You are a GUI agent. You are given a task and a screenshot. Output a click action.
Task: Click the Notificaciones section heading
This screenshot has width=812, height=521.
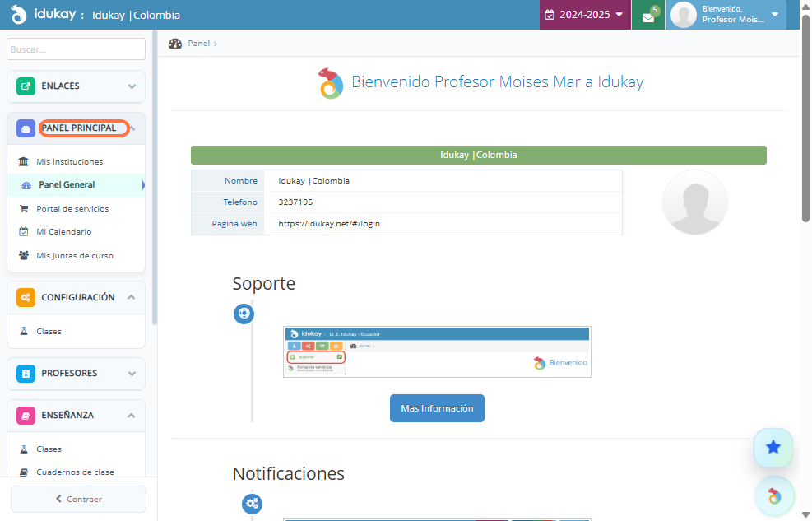289,473
